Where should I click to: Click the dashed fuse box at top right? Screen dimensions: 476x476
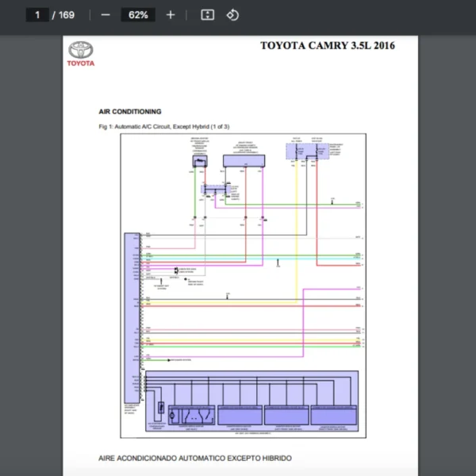point(305,151)
